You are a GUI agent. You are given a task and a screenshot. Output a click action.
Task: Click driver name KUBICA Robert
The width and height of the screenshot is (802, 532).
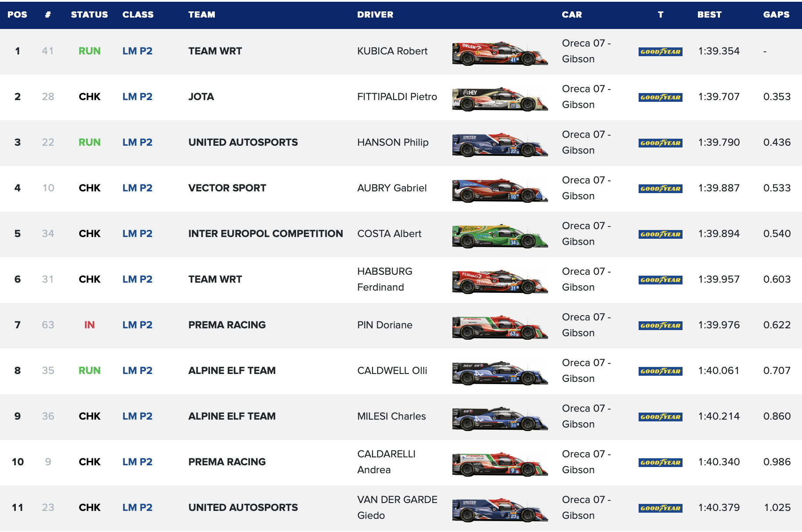[x=392, y=51]
